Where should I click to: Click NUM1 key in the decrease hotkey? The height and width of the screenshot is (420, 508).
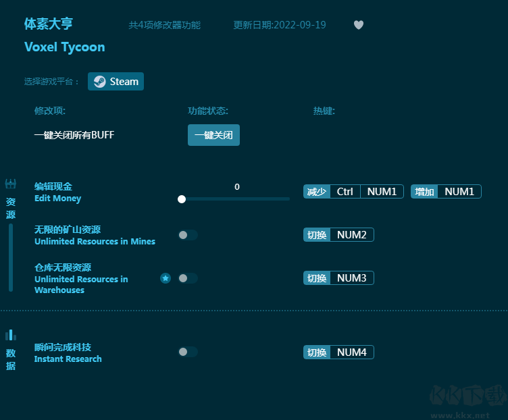pyautogui.click(x=382, y=192)
